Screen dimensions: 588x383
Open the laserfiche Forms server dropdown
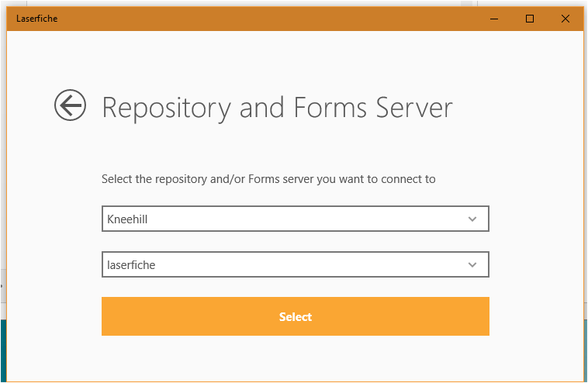tap(295, 264)
